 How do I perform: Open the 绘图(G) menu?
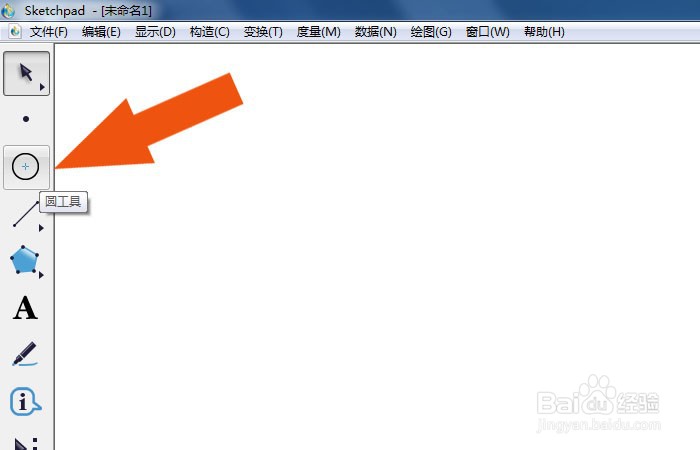(x=431, y=32)
